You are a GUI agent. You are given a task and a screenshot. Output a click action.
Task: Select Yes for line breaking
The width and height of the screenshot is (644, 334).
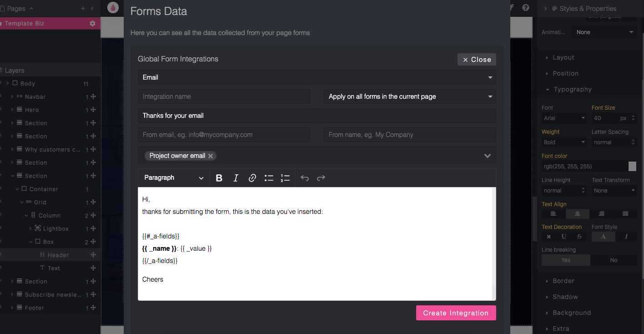pyautogui.click(x=566, y=260)
